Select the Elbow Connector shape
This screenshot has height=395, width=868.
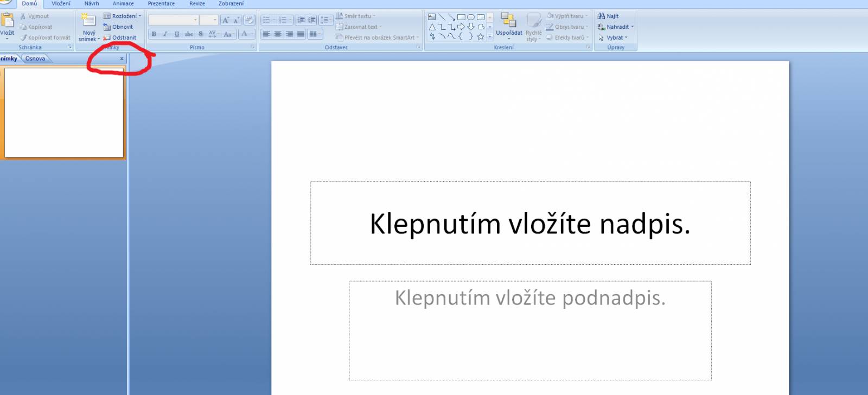point(442,27)
